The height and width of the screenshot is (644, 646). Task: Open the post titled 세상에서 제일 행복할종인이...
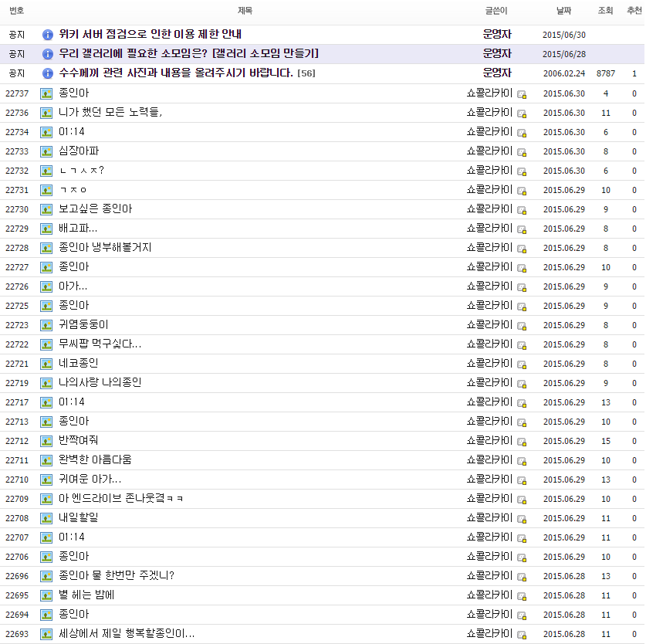[x=127, y=633]
